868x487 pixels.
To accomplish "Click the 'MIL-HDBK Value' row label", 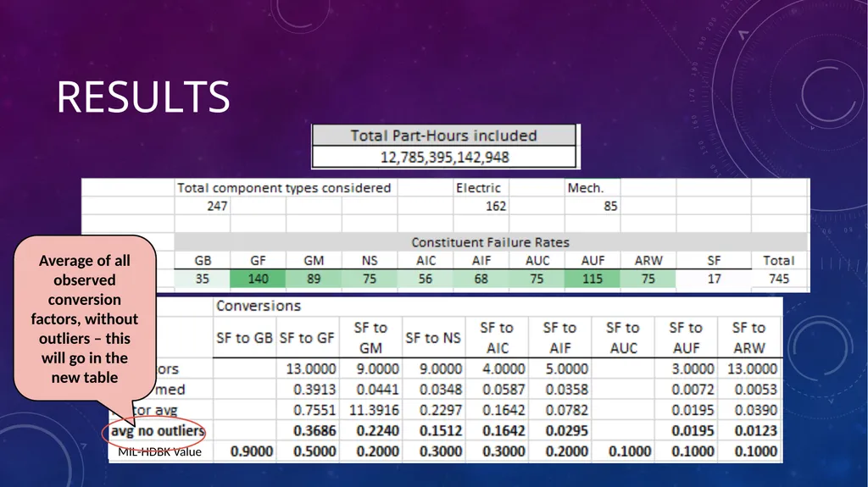I will point(159,451).
